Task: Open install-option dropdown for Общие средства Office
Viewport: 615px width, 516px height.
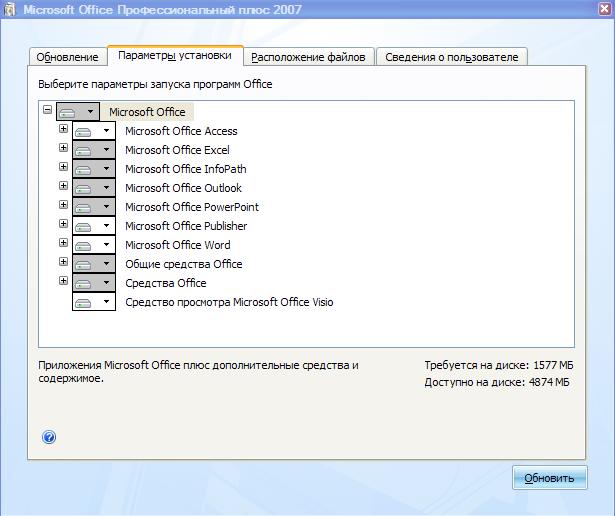Action: pos(94,264)
